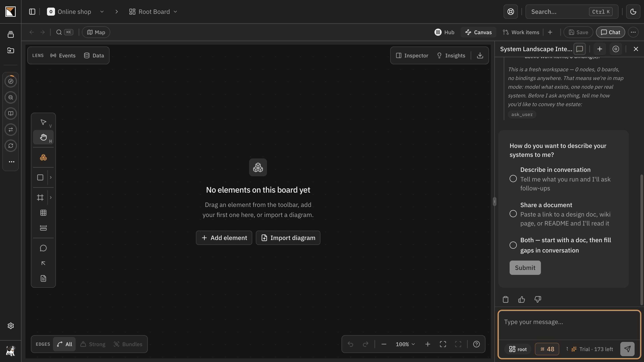Submit the answer in chat form
This screenshot has width=644, height=362.
pyautogui.click(x=525, y=267)
